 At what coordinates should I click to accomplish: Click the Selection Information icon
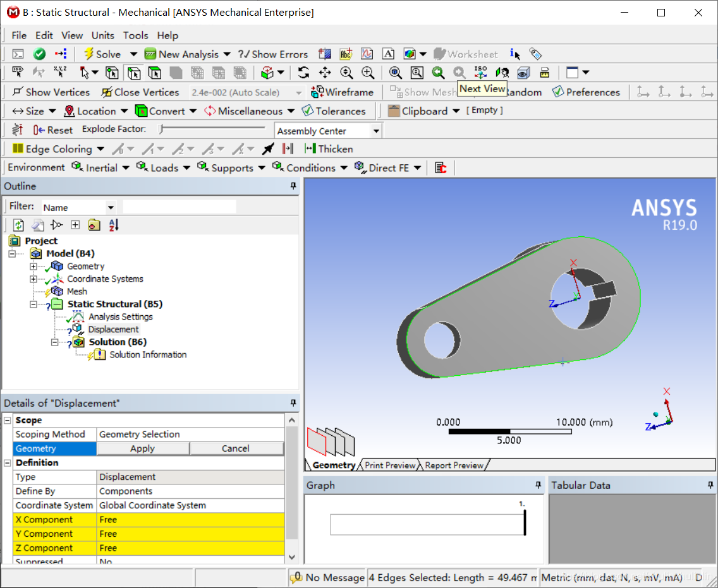515,54
